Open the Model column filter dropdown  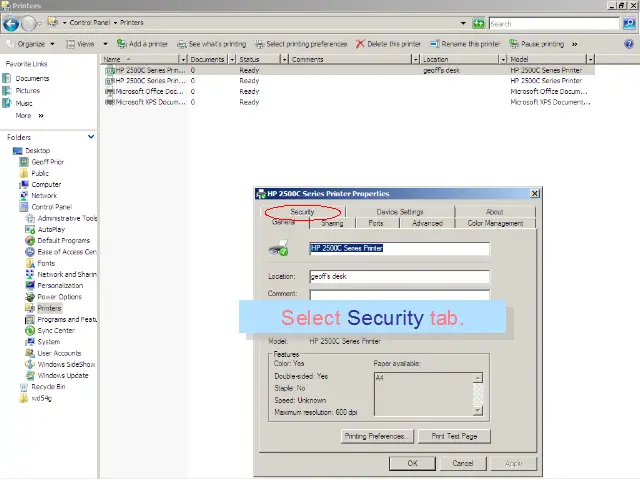590,60
